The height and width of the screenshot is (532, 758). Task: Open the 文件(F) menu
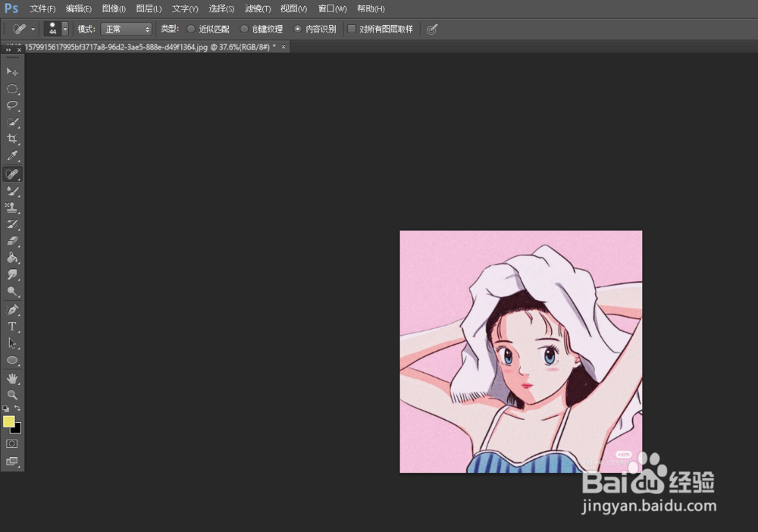click(x=42, y=8)
